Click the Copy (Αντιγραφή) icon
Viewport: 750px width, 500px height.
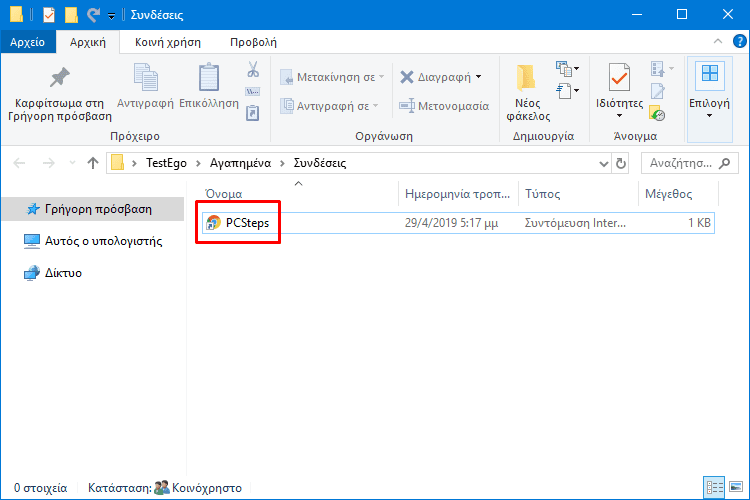point(145,77)
